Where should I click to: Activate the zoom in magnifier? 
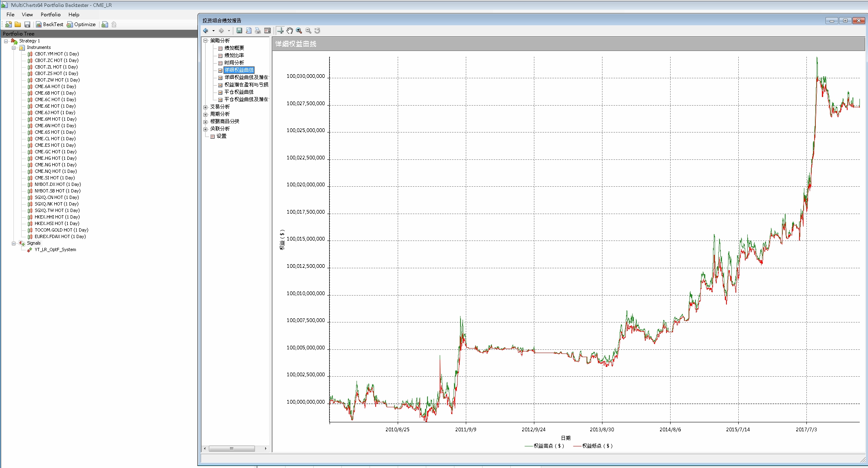click(x=299, y=31)
